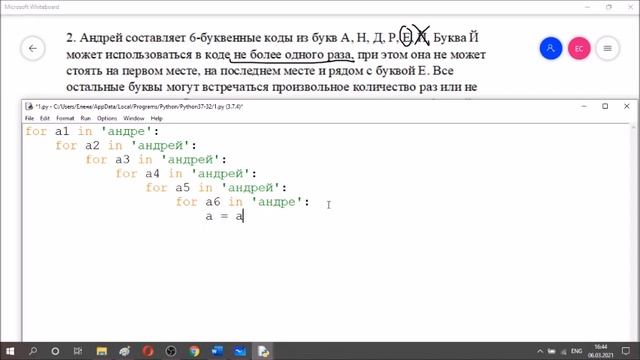640x360 pixels.
Task: Open Microsoft Word from the taskbar
Action: (217, 351)
